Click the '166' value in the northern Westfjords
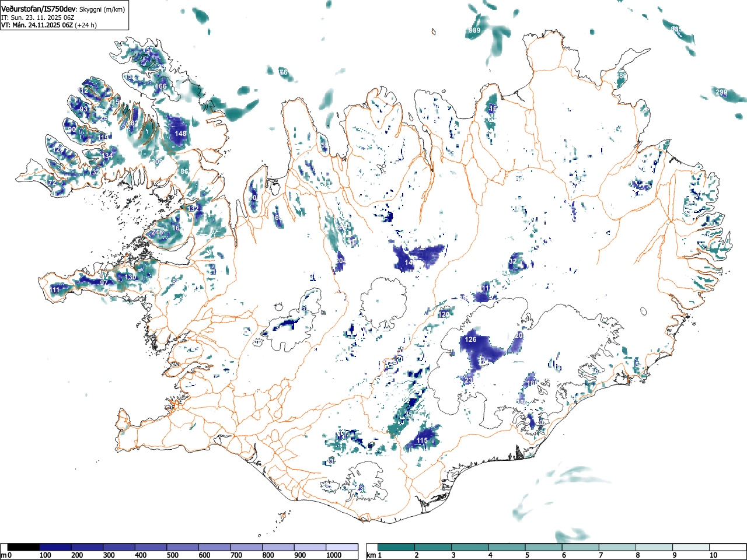Viewport: 747px width, 560px height. [x=161, y=86]
